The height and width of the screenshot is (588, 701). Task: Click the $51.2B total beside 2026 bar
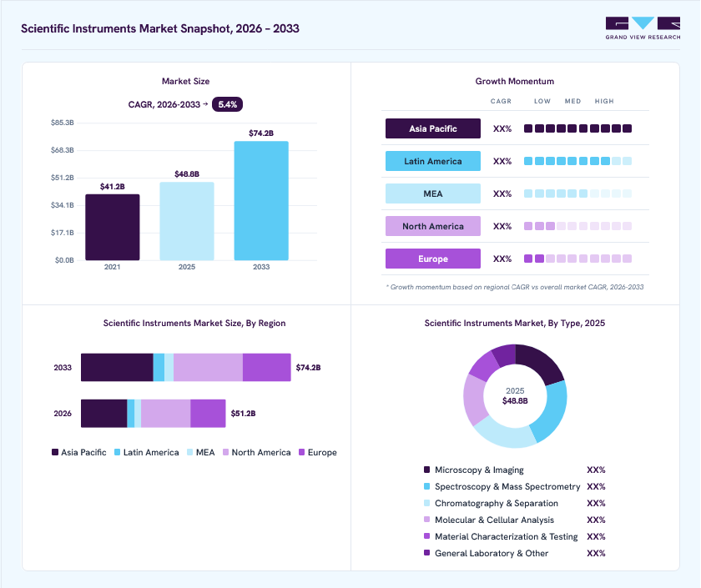[x=243, y=414]
